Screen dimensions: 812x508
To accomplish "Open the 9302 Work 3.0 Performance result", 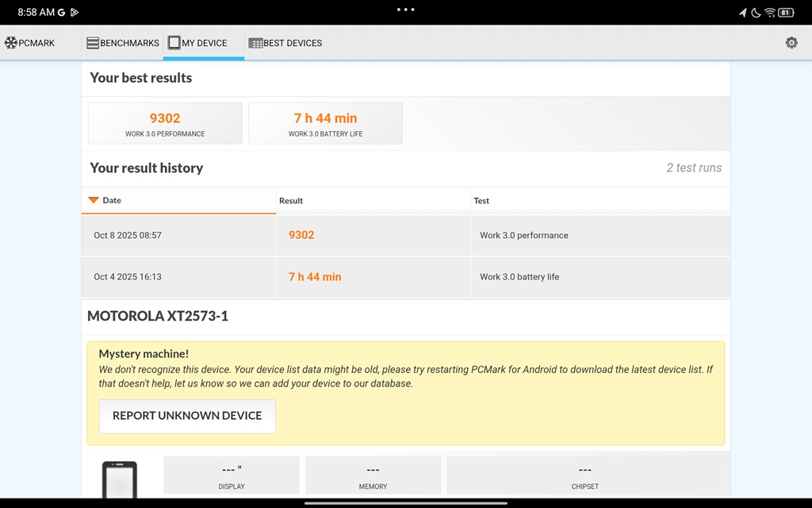I will pyautogui.click(x=164, y=123).
